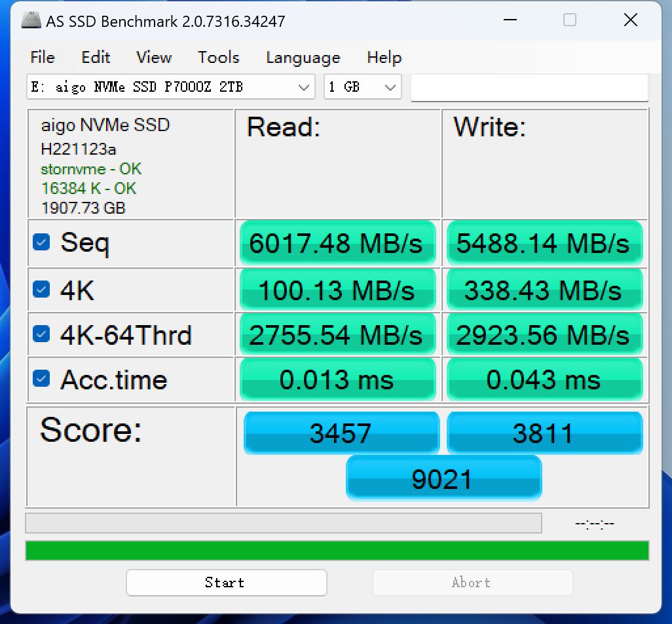Click the read access time 0.013 ms
Viewport: 672px width, 624px height.
point(337,380)
